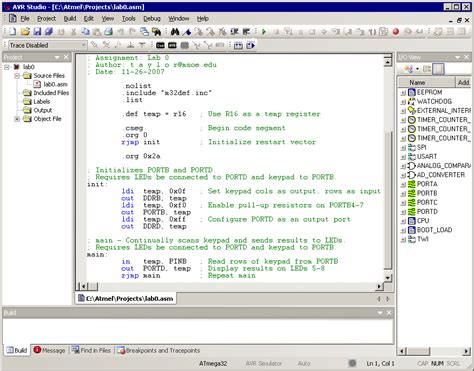Switch to the Message tab

(x=49, y=350)
